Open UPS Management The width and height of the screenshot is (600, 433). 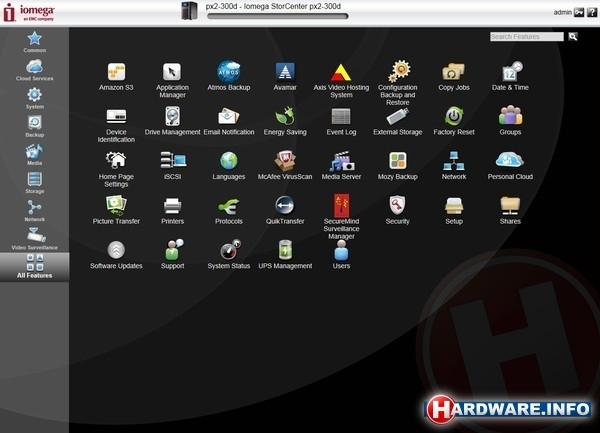tap(285, 255)
